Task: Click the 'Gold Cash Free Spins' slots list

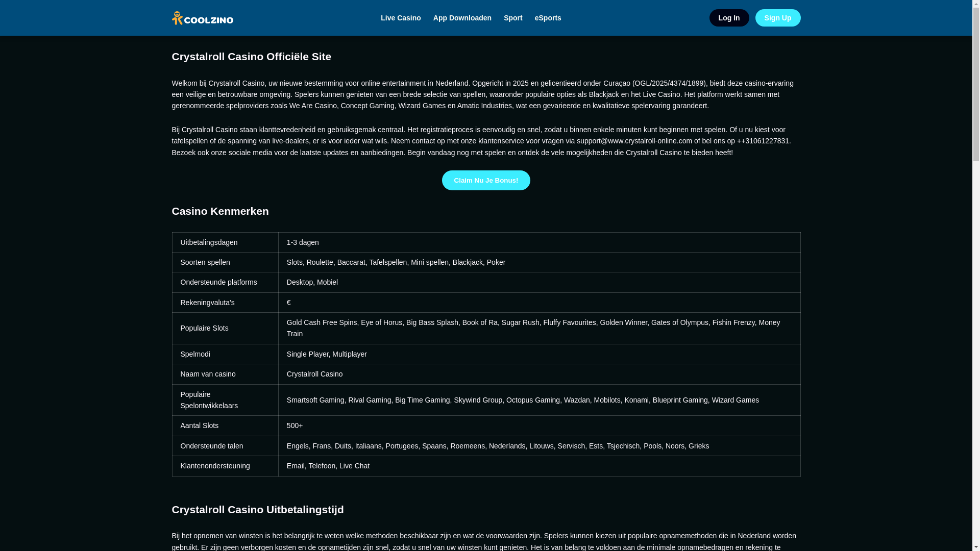Action: (539, 328)
